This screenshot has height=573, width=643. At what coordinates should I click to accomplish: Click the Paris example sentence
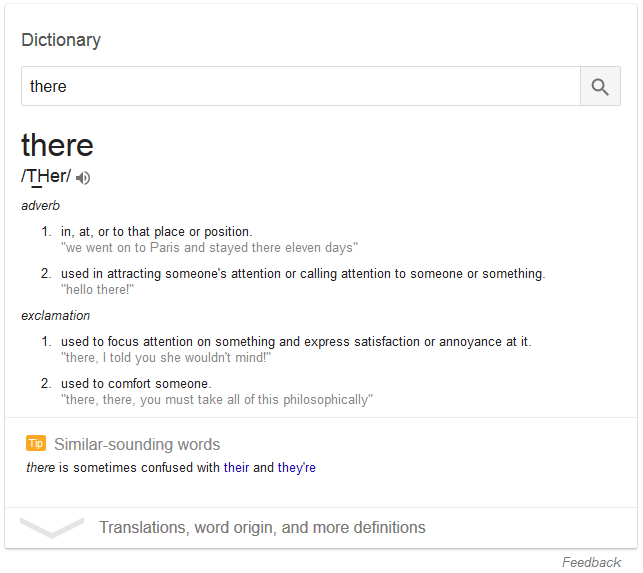tap(209, 247)
